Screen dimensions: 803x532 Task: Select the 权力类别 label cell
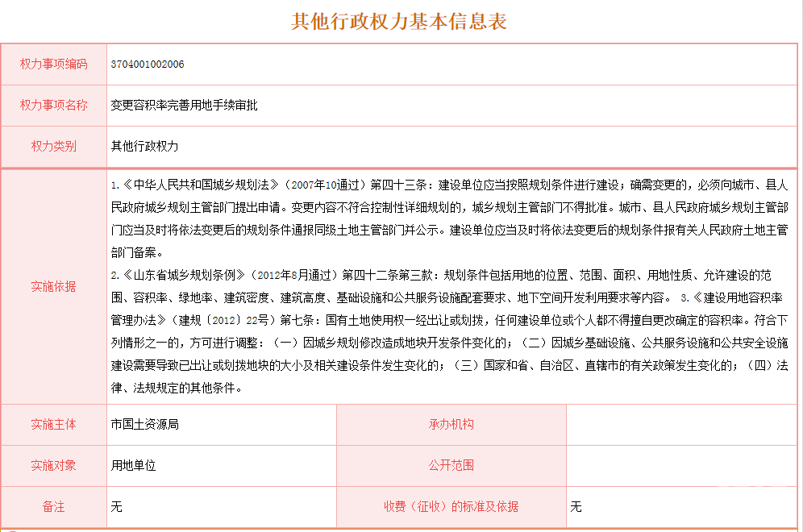tap(53, 146)
